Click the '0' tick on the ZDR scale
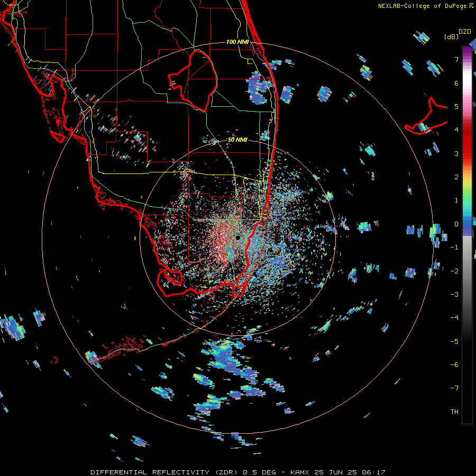The width and height of the screenshot is (476, 476). pyautogui.click(x=456, y=224)
